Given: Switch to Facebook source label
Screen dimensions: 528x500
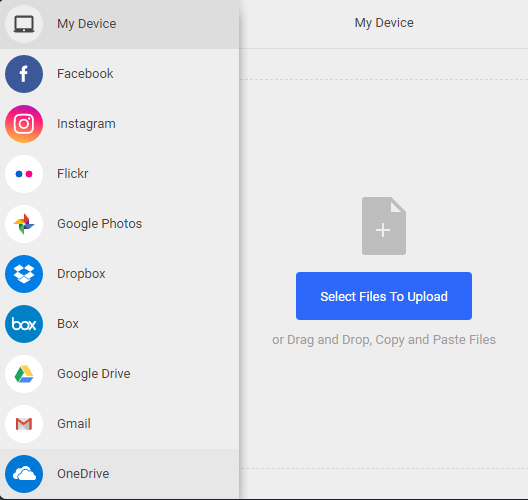Looking at the screenshot, I should (x=85, y=74).
